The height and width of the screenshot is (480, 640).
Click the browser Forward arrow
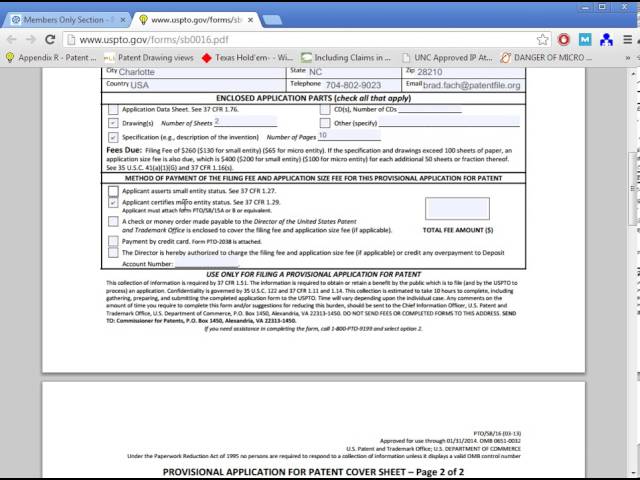[x=31, y=40]
